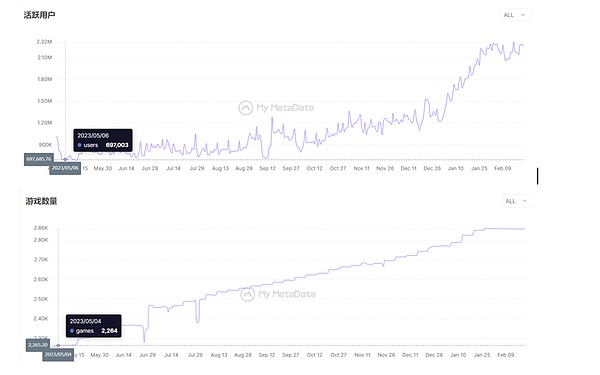Image resolution: width=600 pixels, height=375 pixels.
Task: Click the 2023/05/06 x-axis date label in the upper chart
Action: coord(65,168)
